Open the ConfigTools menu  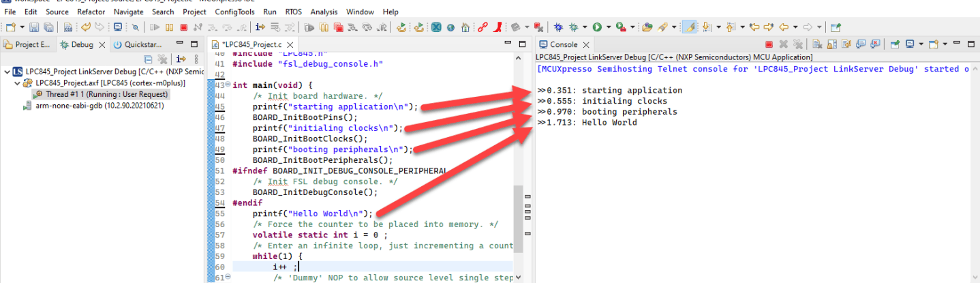pos(236,12)
